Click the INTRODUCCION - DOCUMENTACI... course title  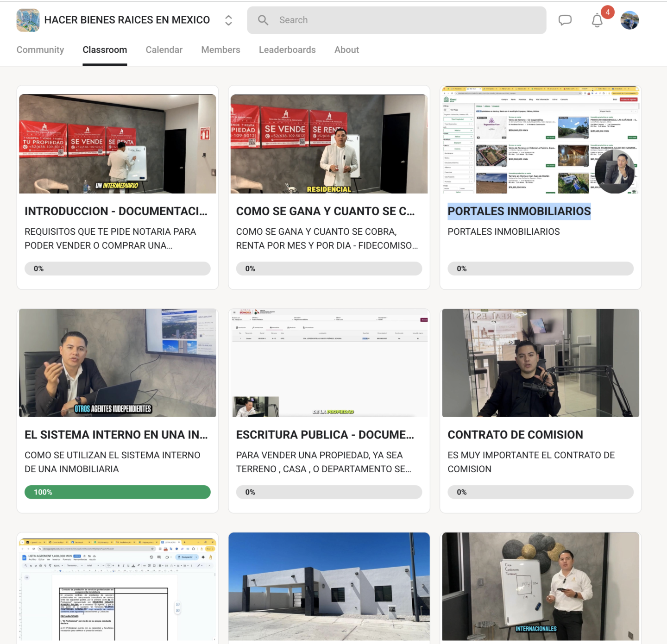[x=116, y=211]
